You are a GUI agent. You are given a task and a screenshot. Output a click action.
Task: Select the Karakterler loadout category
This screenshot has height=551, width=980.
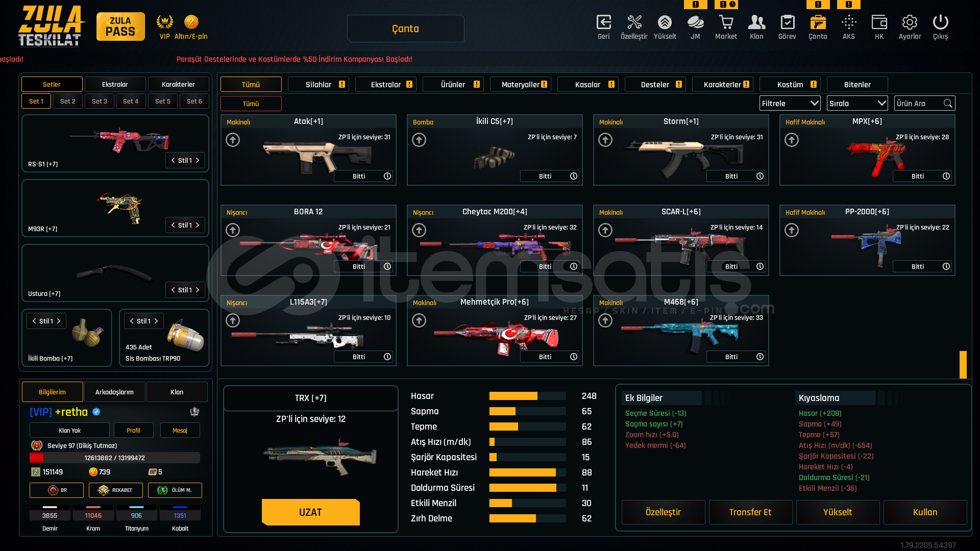pos(178,85)
